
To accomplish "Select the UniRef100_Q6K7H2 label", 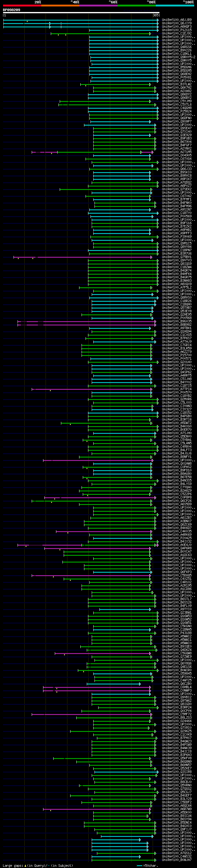I will 177,88.
